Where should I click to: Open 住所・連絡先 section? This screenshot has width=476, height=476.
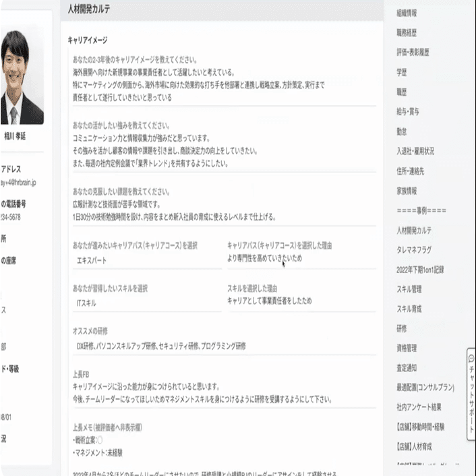point(410,171)
